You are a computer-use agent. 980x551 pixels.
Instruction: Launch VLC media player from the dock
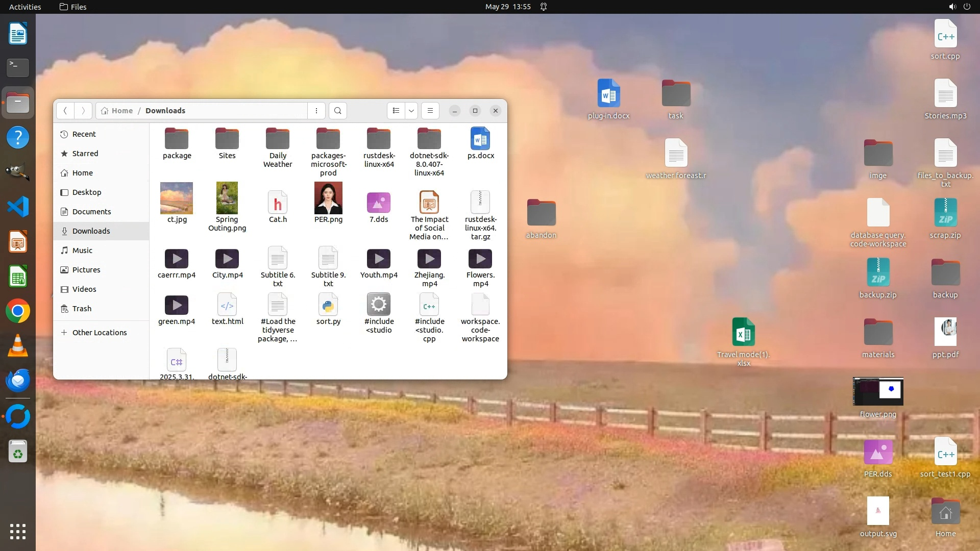pos(18,346)
